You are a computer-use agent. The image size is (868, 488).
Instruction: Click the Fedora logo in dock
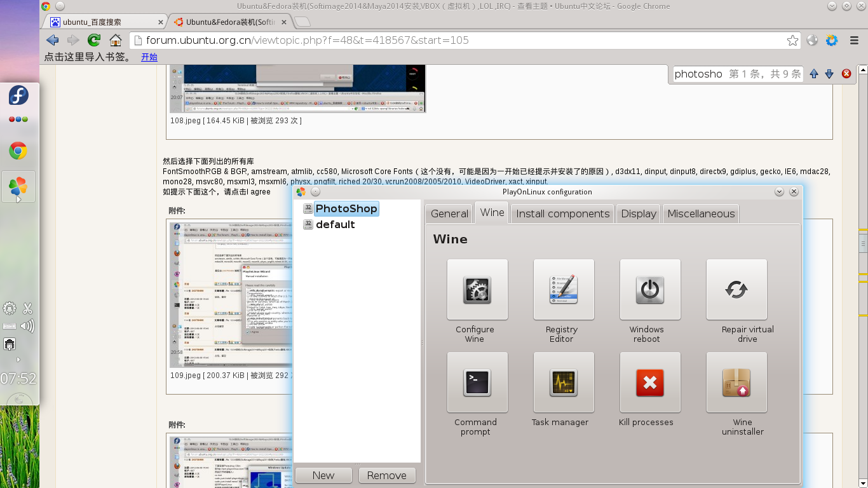pyautogui.click(x=18, y=96)
